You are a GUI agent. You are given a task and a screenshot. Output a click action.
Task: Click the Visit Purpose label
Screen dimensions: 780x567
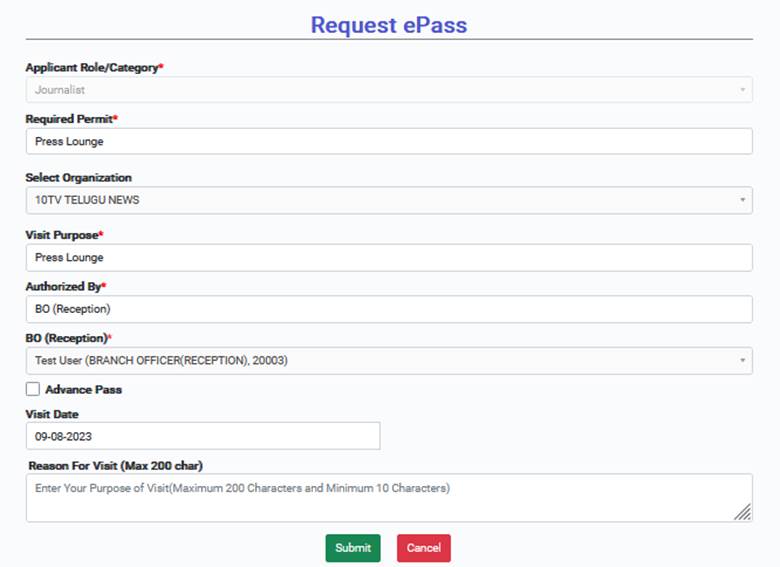click(64, 235)
